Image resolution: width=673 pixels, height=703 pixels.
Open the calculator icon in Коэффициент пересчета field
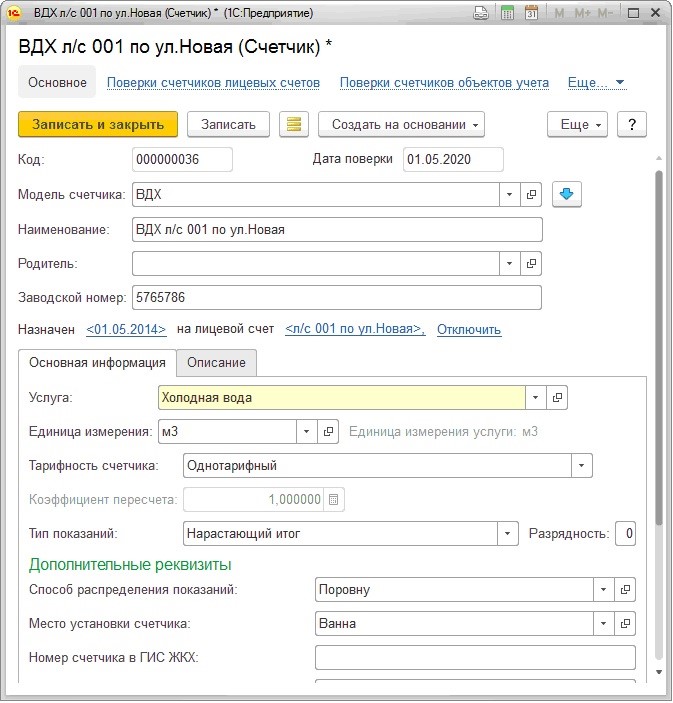coord(334,499)
